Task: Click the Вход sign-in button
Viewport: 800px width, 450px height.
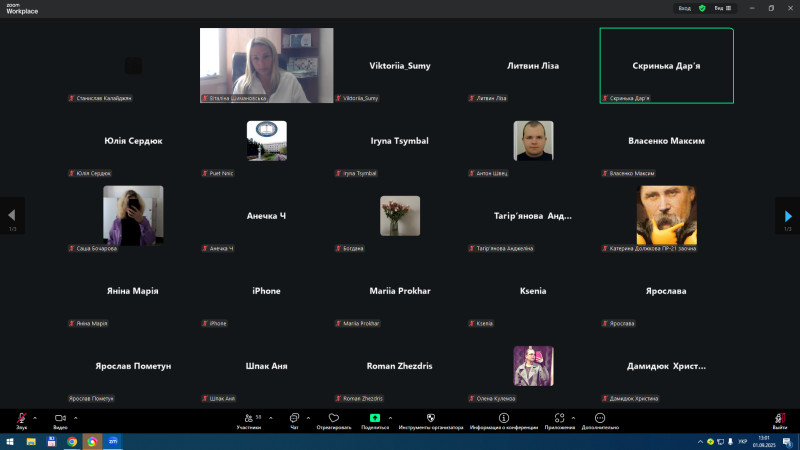Action: pyautogui.click(x=685, y=8)
